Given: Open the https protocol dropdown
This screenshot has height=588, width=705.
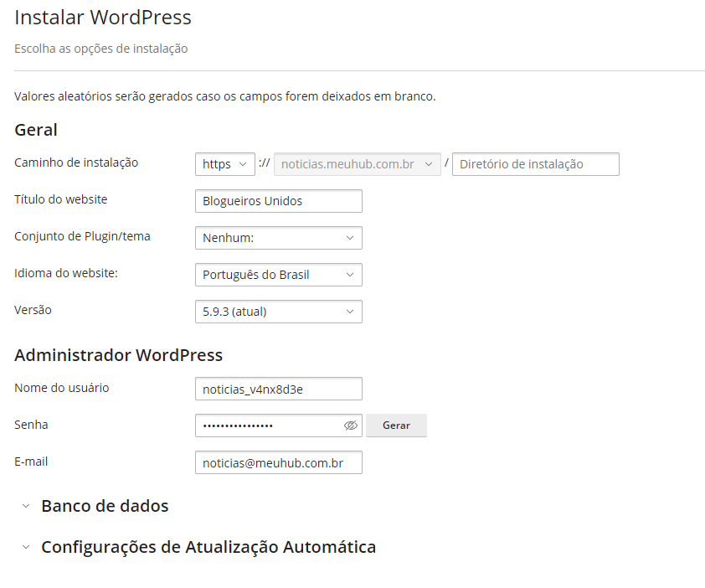Looking at the screenshot, I should [224, 164].
